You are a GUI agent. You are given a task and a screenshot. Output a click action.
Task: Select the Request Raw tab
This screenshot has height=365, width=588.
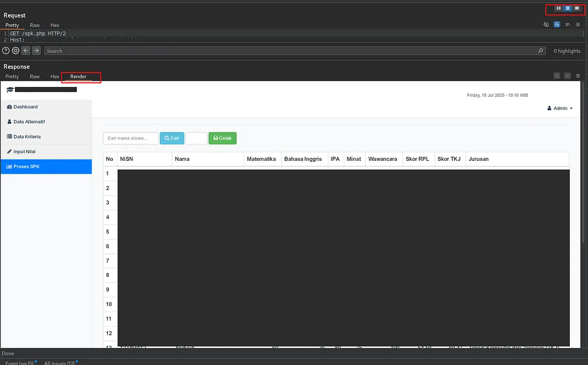pos(35,25)
